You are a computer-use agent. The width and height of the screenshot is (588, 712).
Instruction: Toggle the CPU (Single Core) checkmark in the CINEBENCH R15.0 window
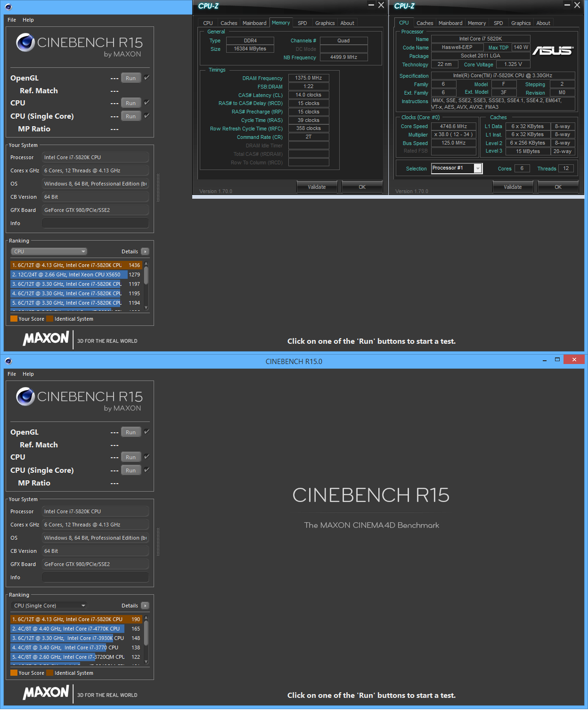pyautogui.click(x=147, y=470)
